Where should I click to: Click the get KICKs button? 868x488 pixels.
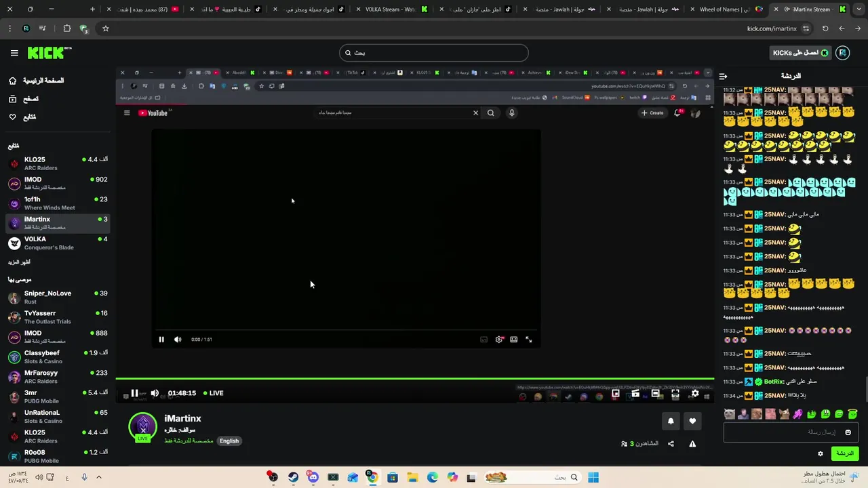pyautogui.click(x=800, y=53)
